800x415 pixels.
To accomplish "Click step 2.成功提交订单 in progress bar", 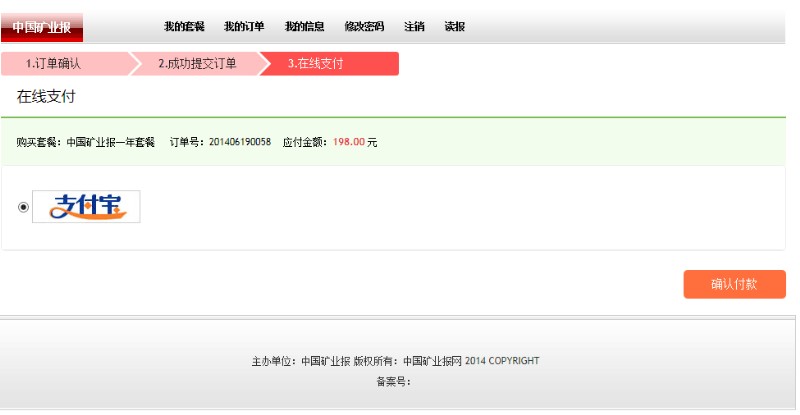I will coord(197,64).
